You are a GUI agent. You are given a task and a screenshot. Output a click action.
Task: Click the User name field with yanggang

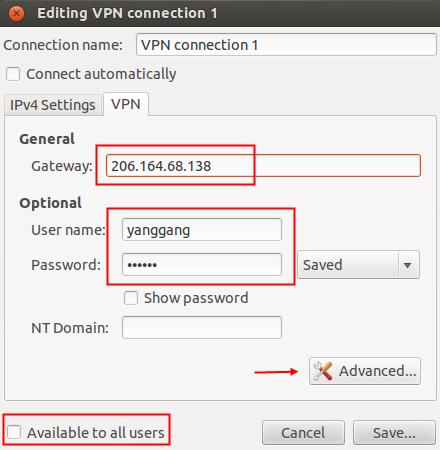tap(202, 230)
